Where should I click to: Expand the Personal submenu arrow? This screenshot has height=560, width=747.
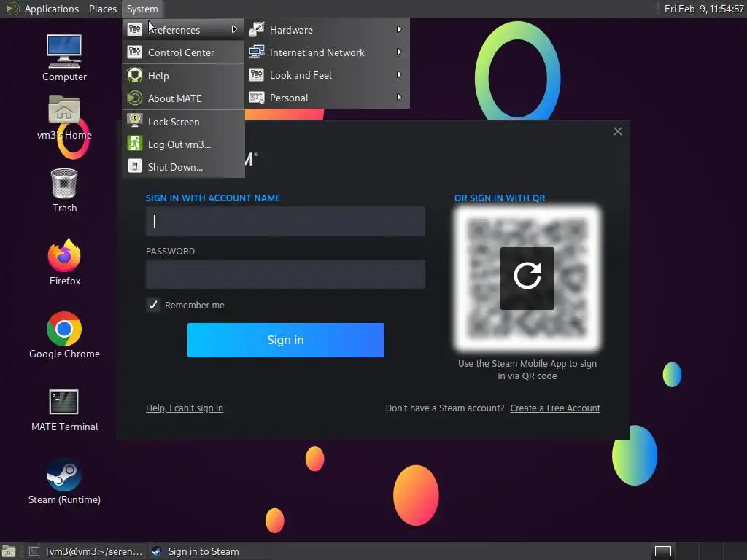399,98
